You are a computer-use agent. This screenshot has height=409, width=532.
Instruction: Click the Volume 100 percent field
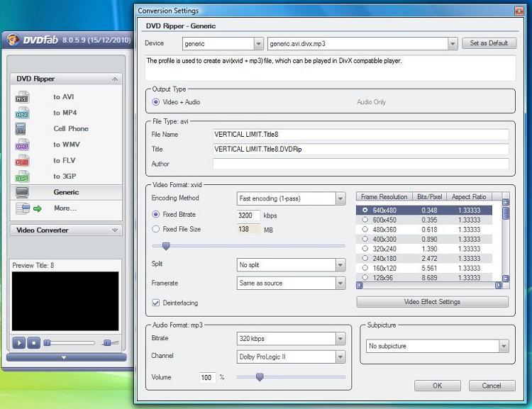208,378
